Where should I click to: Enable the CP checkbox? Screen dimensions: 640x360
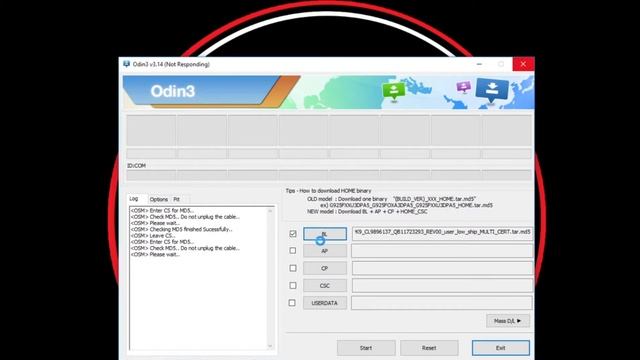tap(293, 268)
